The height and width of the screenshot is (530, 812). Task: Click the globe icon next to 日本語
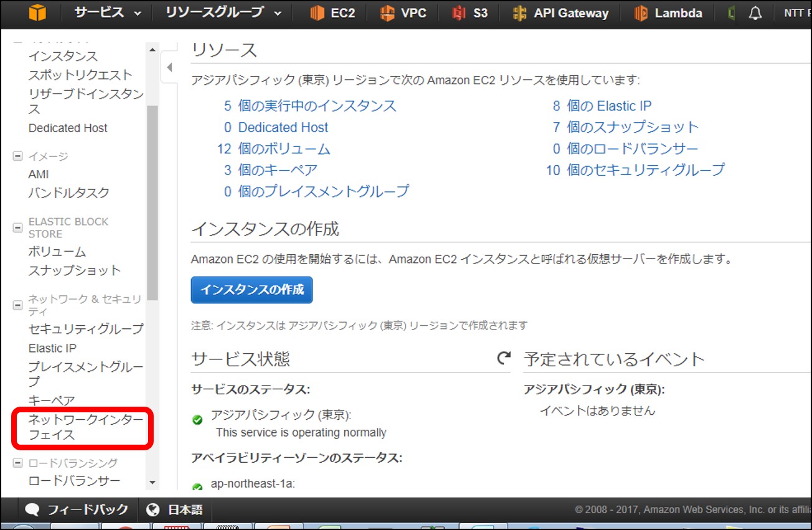(x=153, y=509)
